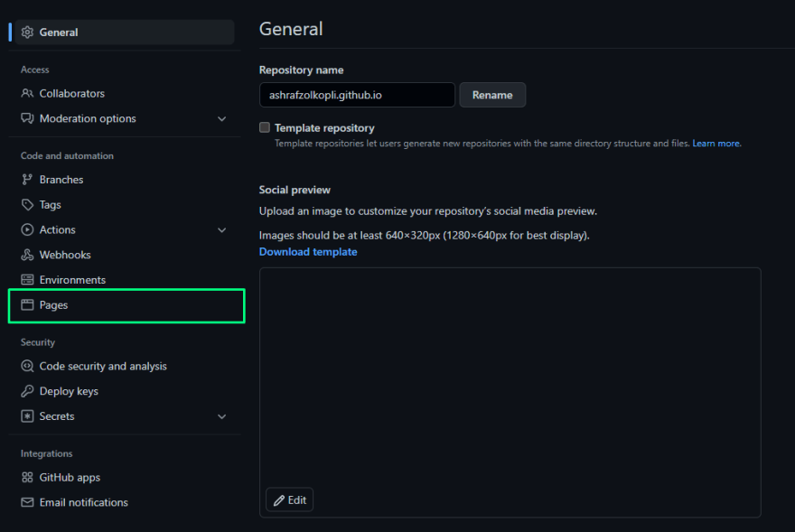Click the Deploy keys key icon
This screenshot has width=795, height=532.
[x=27, y=391]
